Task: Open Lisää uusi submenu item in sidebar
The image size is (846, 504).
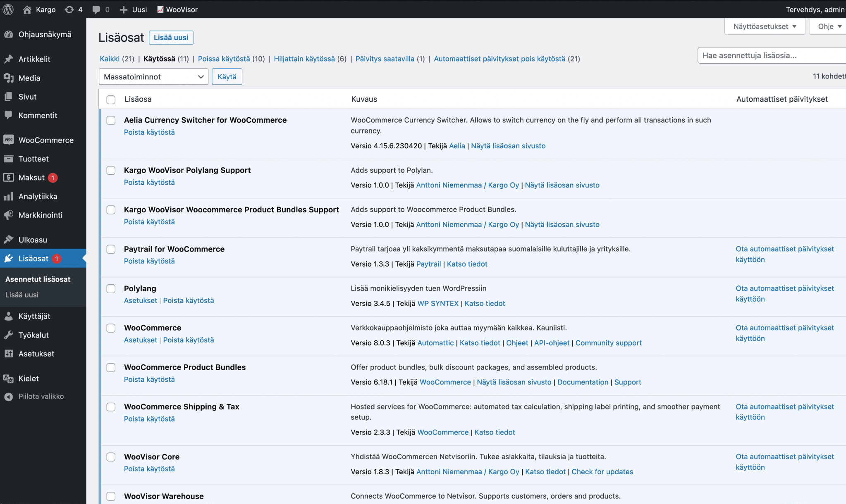Action: tap(22, 295)
